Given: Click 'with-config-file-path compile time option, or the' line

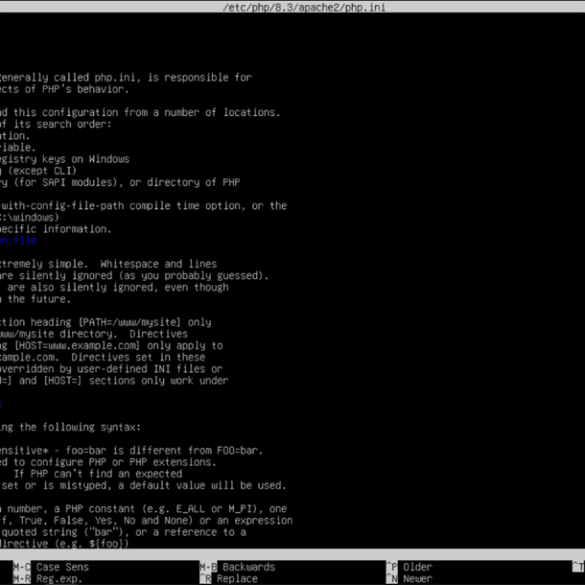Looking at the screenshot, I should coord(143,206).
